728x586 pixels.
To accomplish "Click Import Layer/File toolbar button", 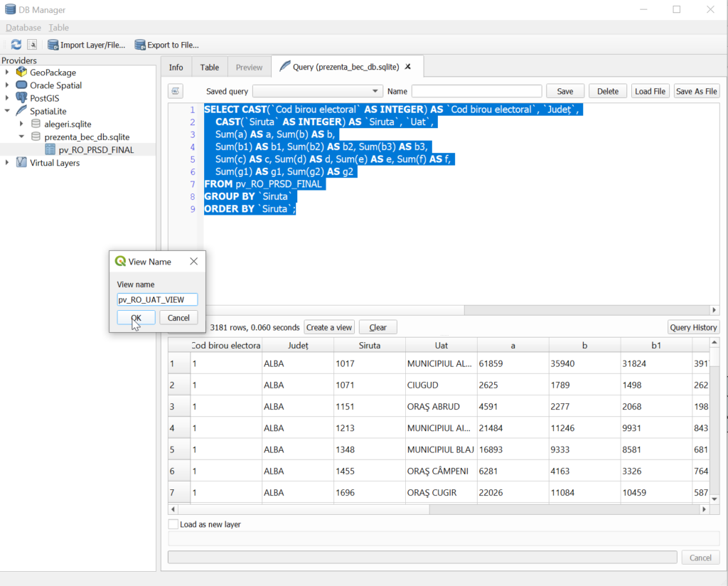I will click(86, 45).
